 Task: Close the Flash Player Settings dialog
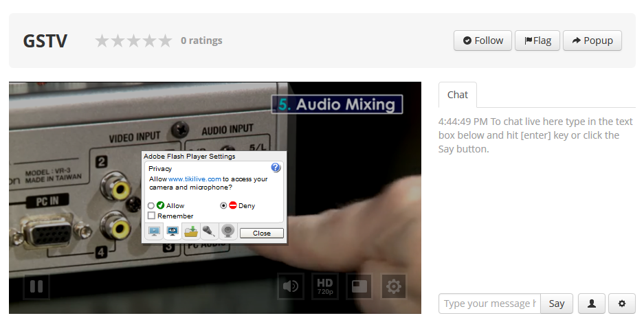(x=262, y=233)
